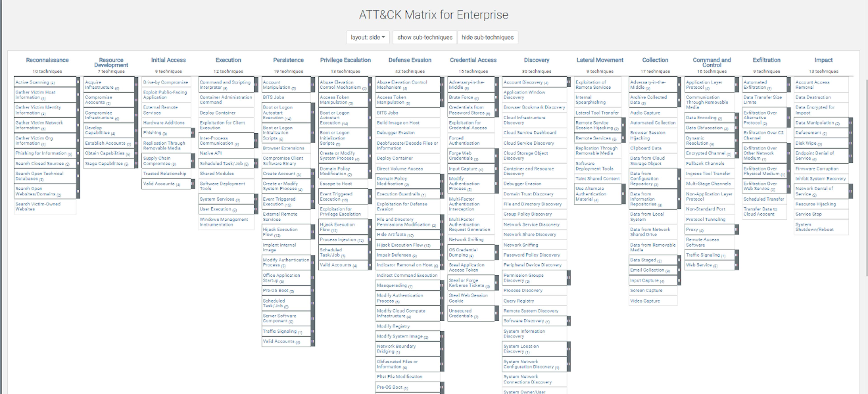868x394 pixels.
Task: Expand sub-techniques handle for Account Manipulation
Action: (x=313, y=85)
